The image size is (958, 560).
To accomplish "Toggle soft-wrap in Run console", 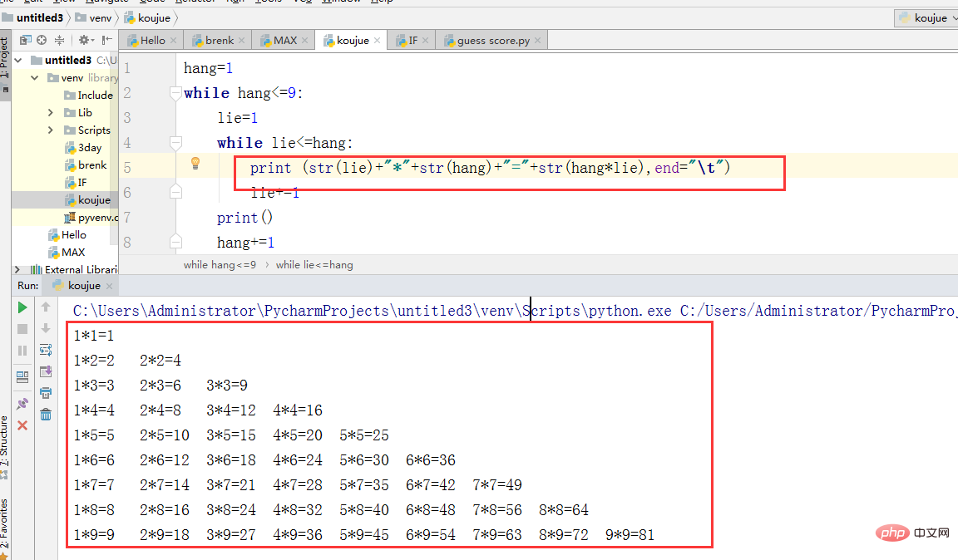I will [x=46, y=350].
